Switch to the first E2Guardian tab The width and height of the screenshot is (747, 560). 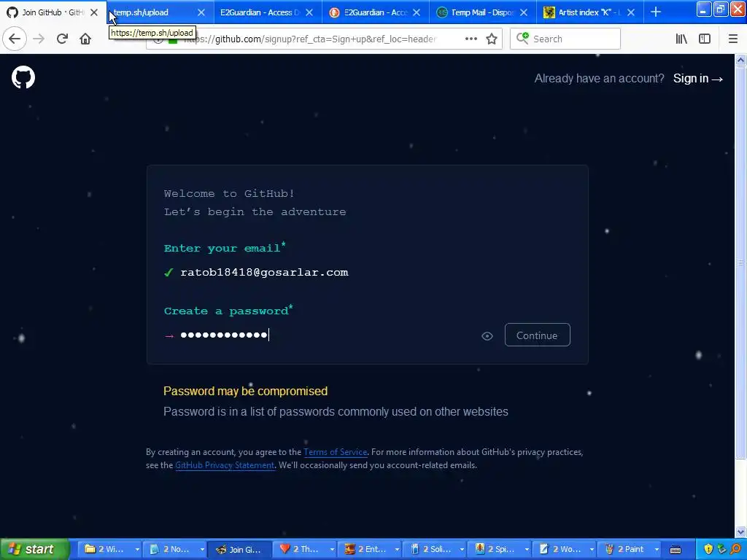tap(267, 12)
